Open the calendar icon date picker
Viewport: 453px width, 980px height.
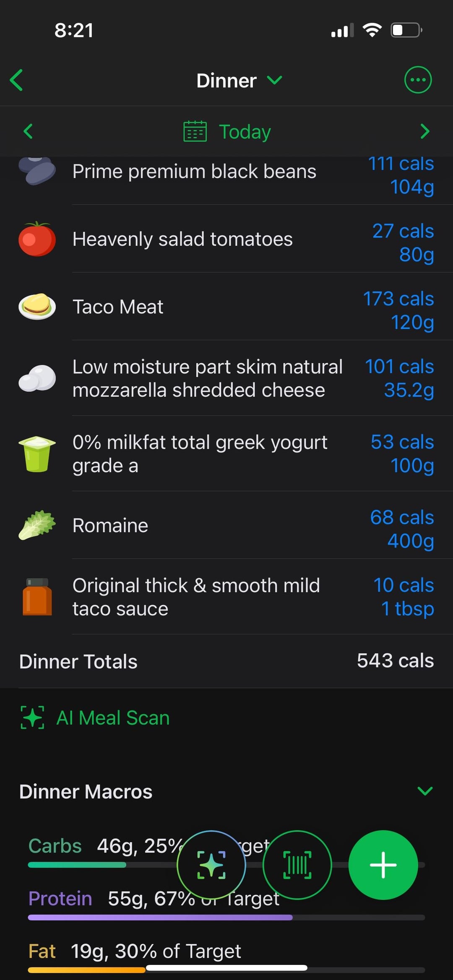point(195,131)
